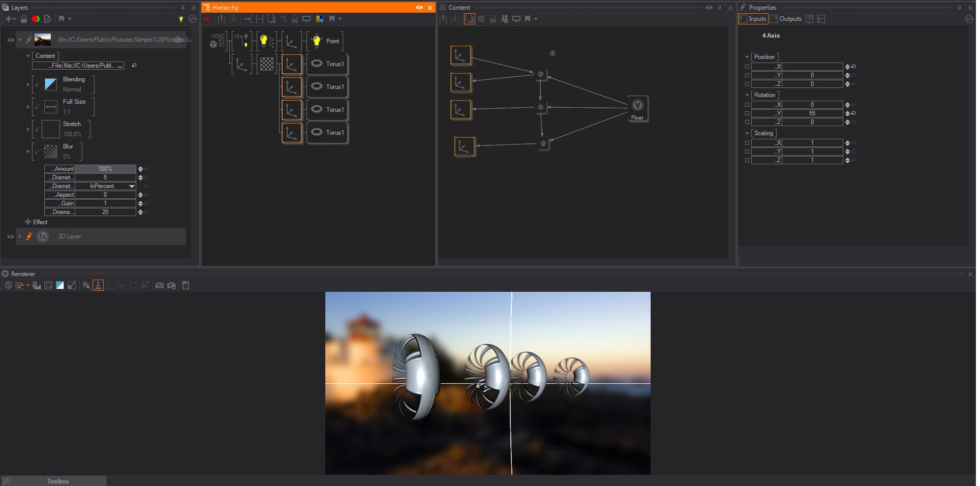
Task: Click the Blur Amount 100% slider
Action: [105, 169]
